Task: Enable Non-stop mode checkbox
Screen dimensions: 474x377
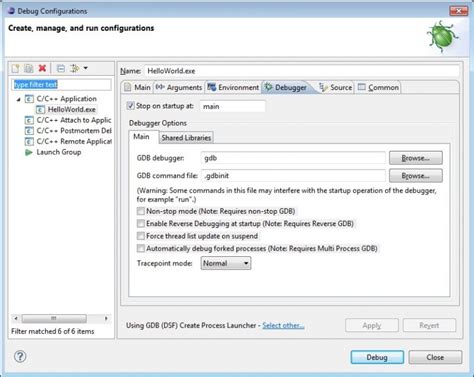Action: click(x=141, y=211)
